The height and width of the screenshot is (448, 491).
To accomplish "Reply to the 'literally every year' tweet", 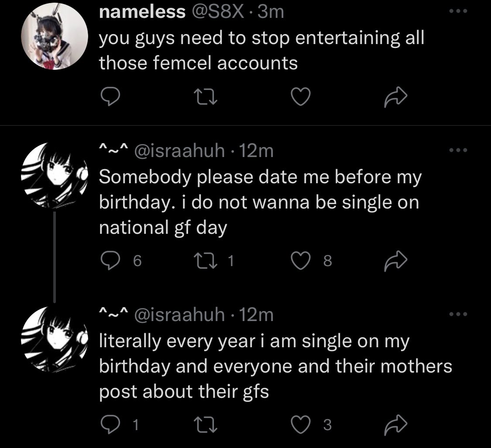I will point(108,424).
